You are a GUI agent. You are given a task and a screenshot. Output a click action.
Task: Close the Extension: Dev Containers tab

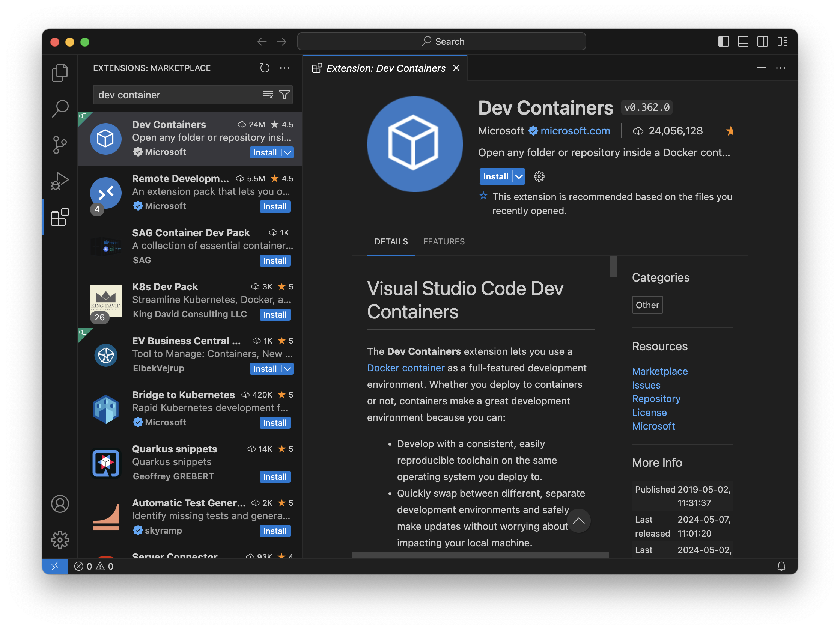(456, 68)
